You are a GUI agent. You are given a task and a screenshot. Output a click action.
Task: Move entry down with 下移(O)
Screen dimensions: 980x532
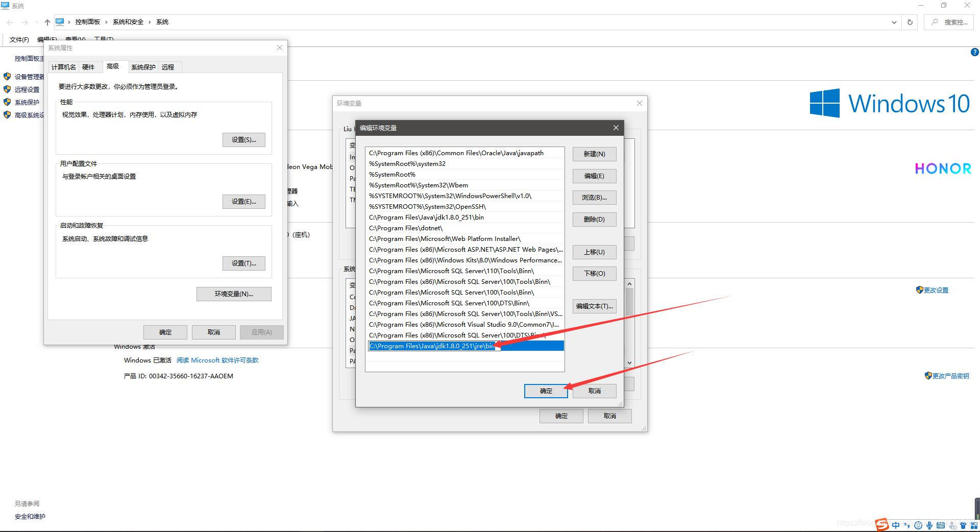[594, 273]
